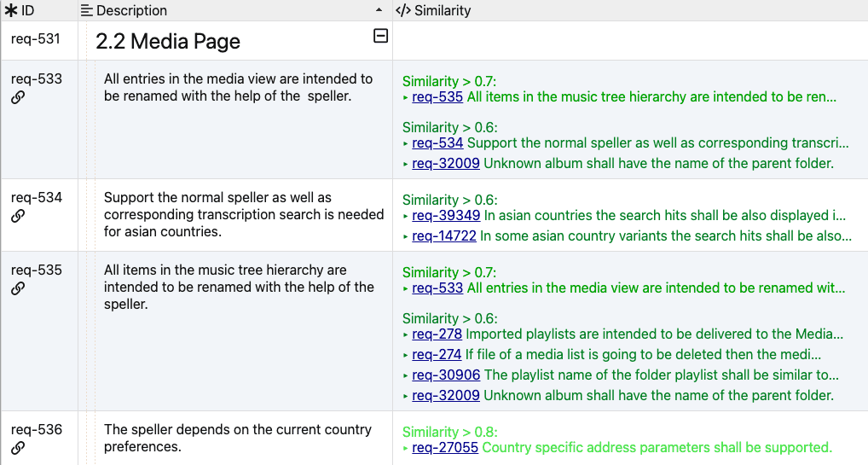This screenshot has width=868, height=465.
Task: Expand the triangle before req-27055 entry
Action: [x=406, y=448]
